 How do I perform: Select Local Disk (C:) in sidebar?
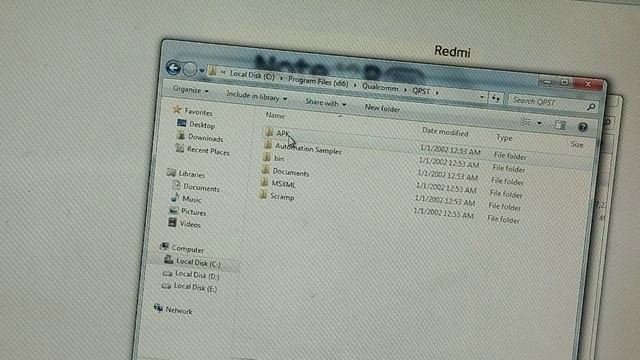coord(193,262)
